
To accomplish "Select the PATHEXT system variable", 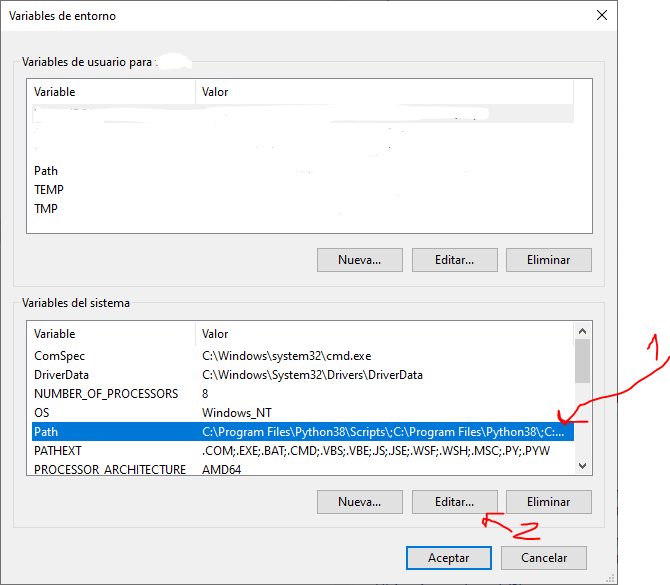I will (x=58, y=451).
